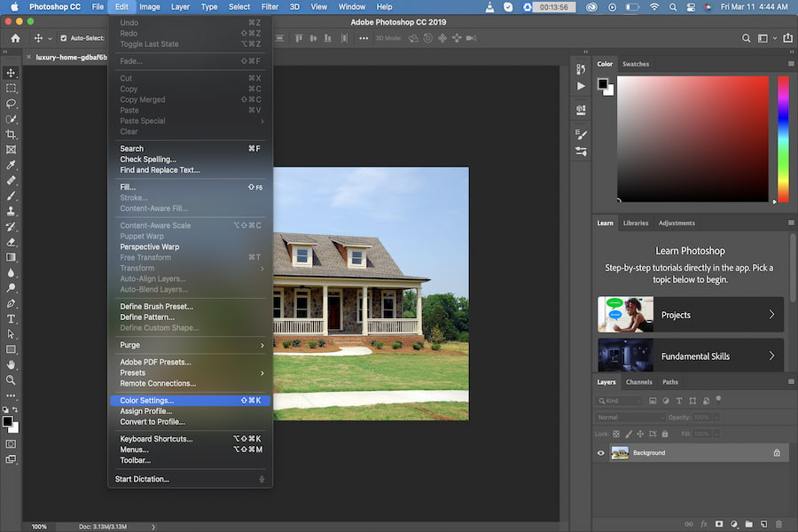Toggle Quick Mask mode icon
Image resolution: width=798 pixels, height=532 pixels.
tap(11, 444)
